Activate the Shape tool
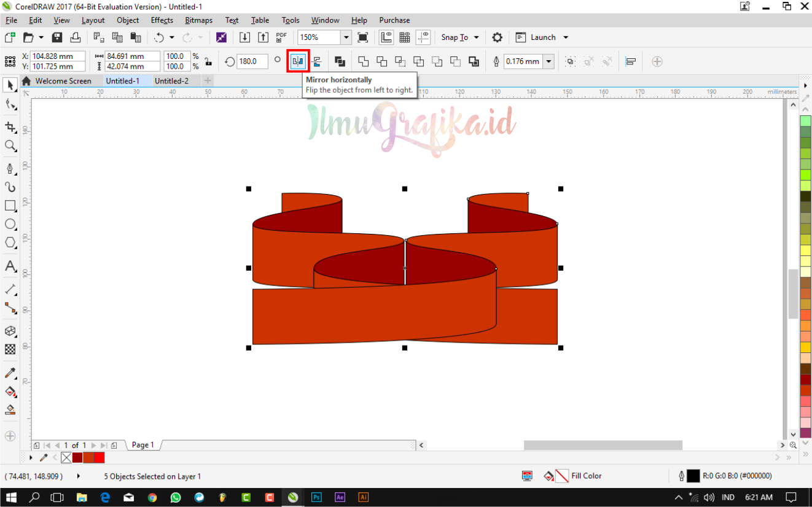 point(10,104)
